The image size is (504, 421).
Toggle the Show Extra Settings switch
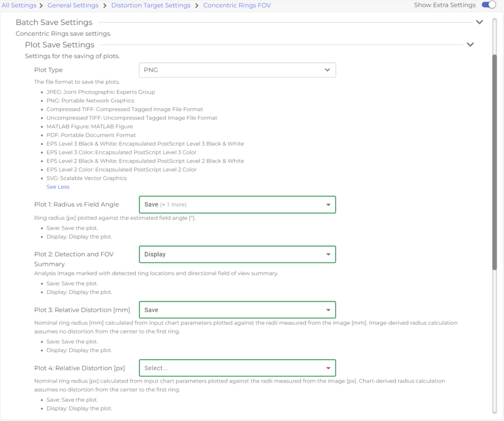(489, 5)
